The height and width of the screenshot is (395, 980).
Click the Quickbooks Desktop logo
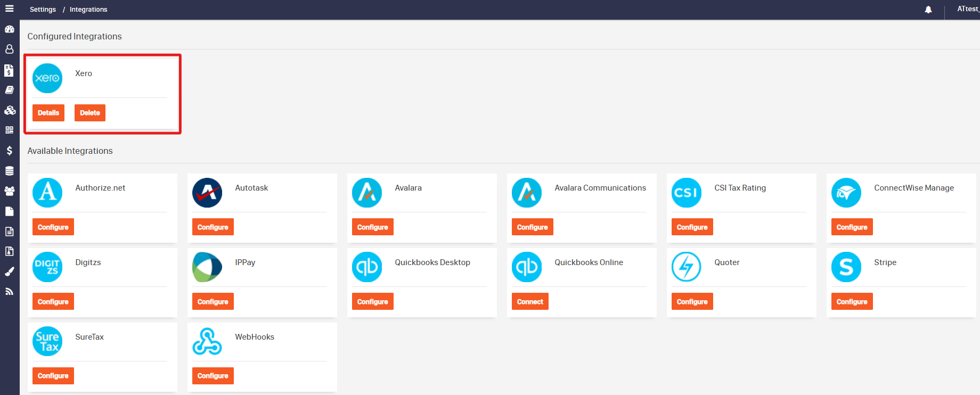(367, 267)
